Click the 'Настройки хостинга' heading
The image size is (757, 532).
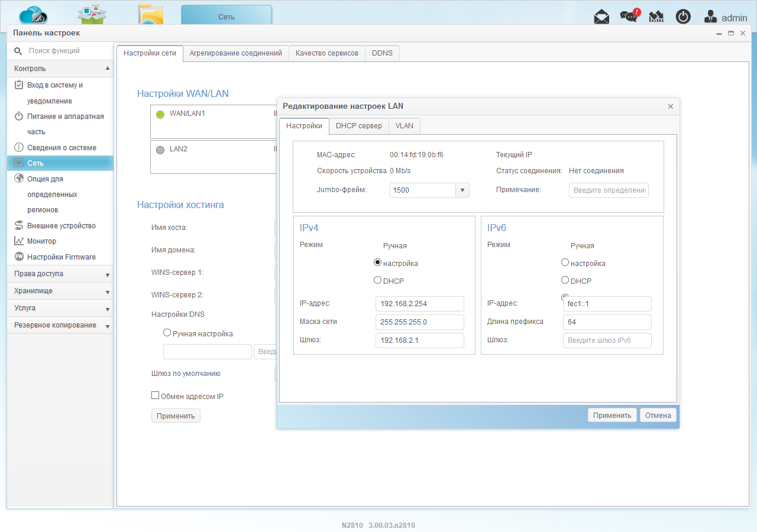coord(180,205)
